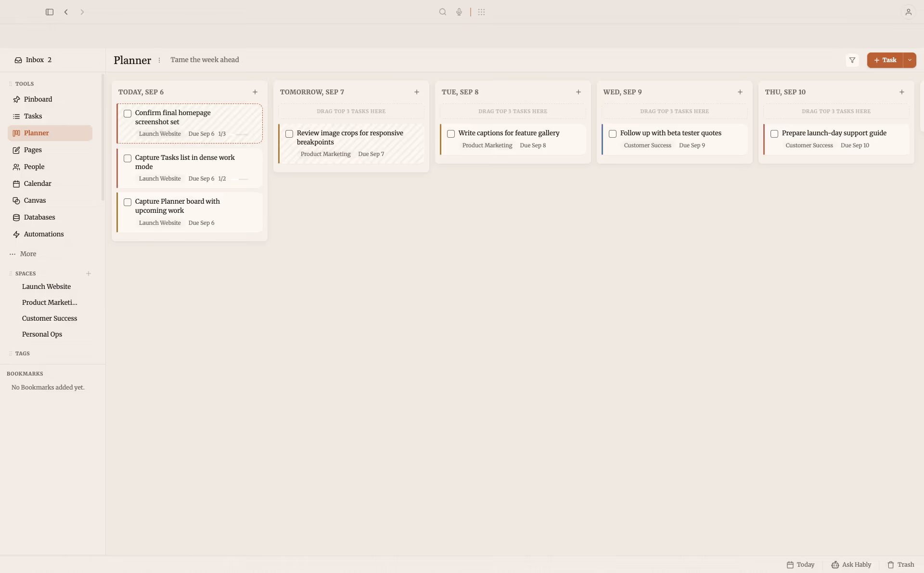Add a task to Tue, Sep 8

click(578, 92)
